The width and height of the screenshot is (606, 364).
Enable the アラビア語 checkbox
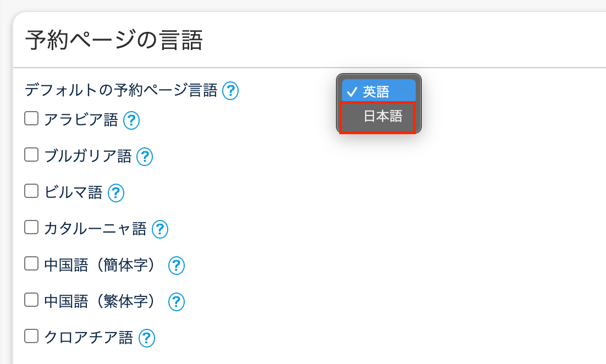click(31, 119)
